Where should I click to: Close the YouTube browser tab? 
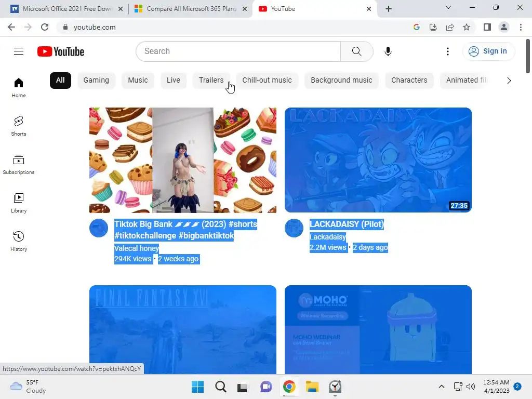click(x=369, y=9)
